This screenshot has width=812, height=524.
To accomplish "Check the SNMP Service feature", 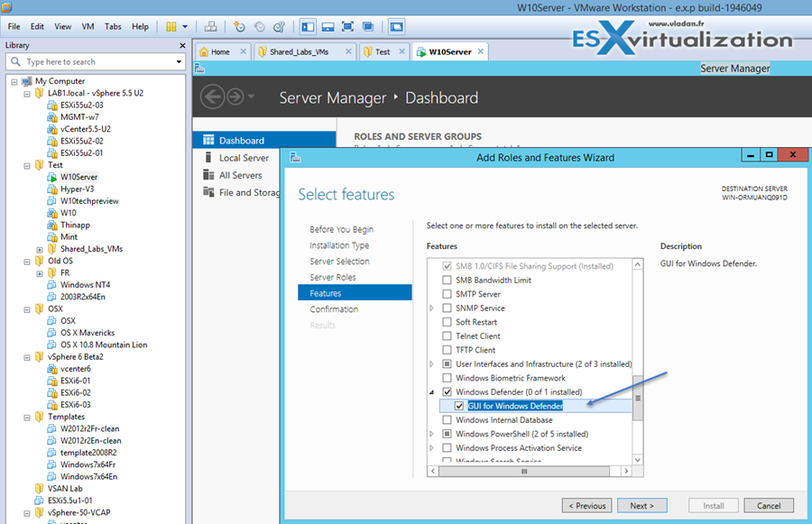I will (447, 308).
